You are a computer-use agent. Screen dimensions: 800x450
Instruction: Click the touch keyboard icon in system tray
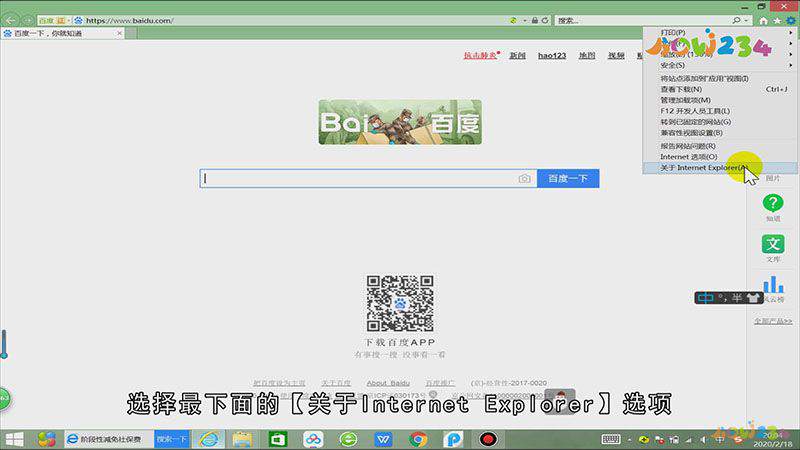(611, 439)
